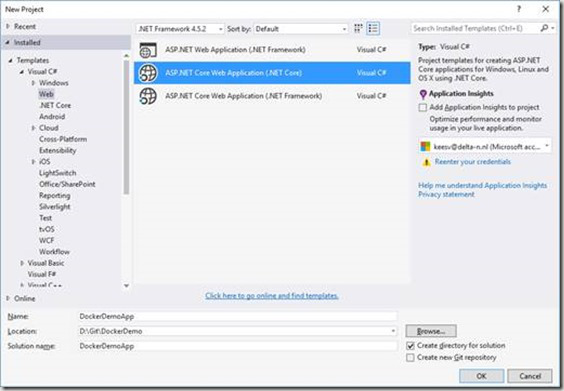Open Help me understand Application Insights link
Viewport: 564px width, 391px height.
click(x=482, y=186)
